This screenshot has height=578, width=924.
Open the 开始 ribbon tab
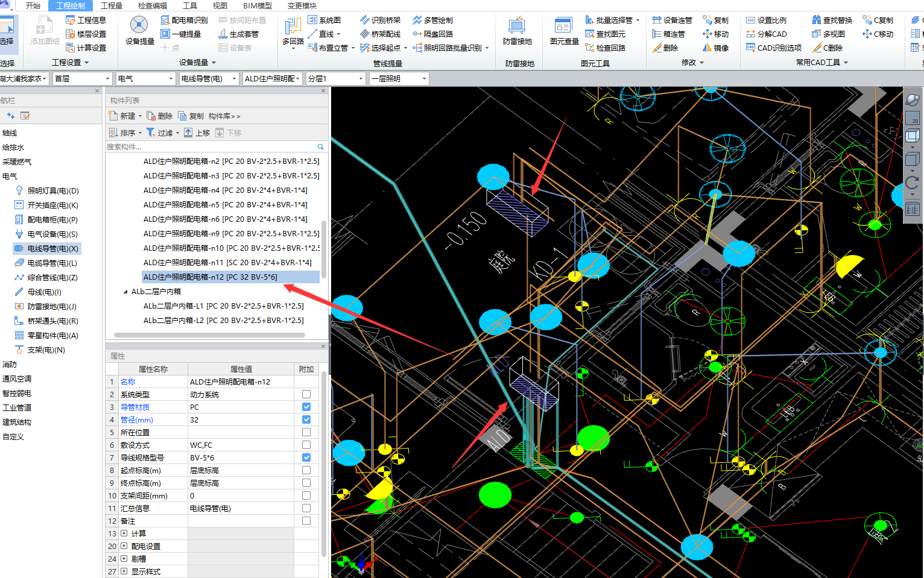[33, 5]
